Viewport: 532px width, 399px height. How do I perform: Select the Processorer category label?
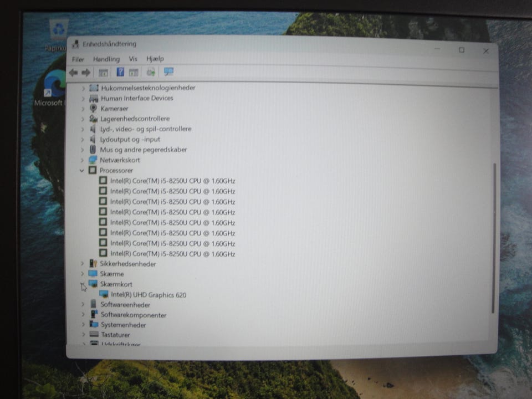116,170
